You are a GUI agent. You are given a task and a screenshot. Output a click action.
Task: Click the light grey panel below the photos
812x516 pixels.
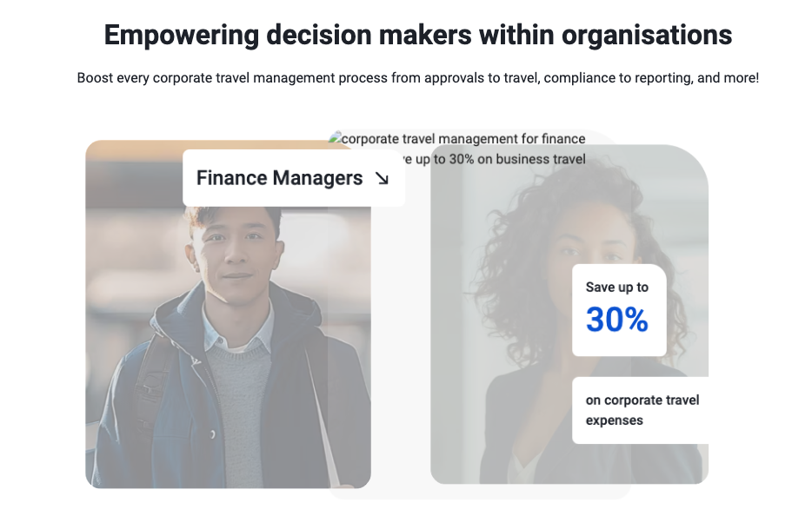[478, 492]
